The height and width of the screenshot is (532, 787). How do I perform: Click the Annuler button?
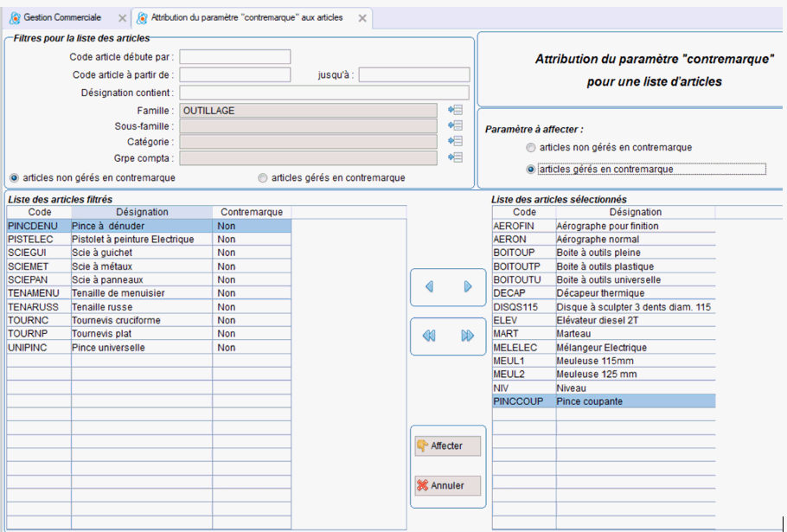point(448,485)
